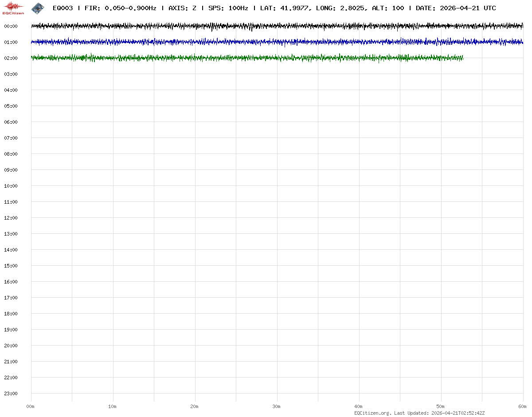The height and width of the screenshot is (417, 532).
Task: Click the EQ003 station name in header
Action: coord(63,8)
